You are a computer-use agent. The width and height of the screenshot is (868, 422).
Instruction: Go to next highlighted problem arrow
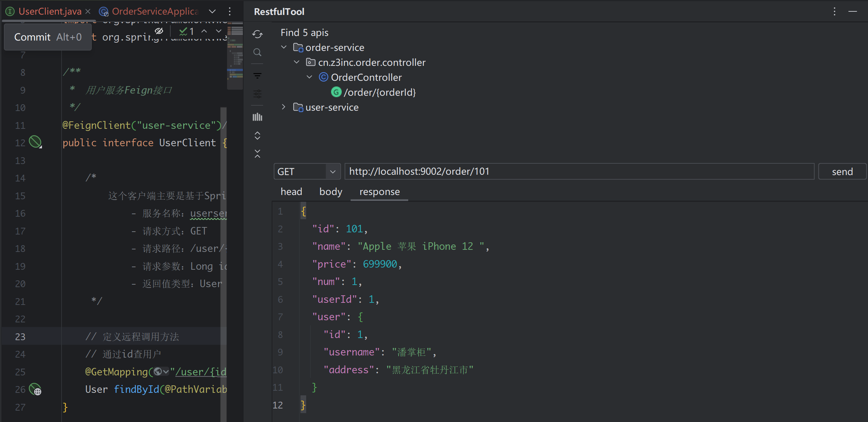tap(219, 31)
